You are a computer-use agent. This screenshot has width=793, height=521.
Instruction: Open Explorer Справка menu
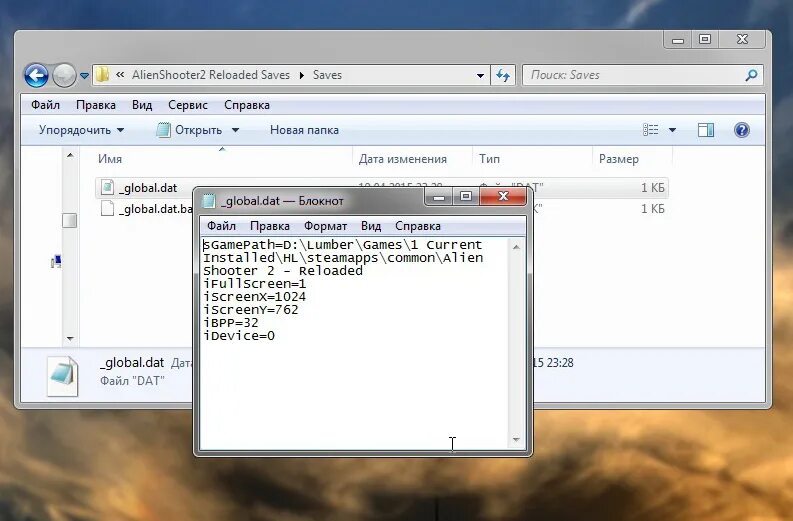(247, 105)
